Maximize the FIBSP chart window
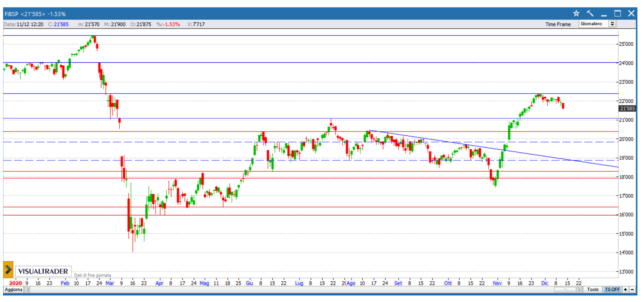This screenshot has width=644, height=302. pos(617,14)
